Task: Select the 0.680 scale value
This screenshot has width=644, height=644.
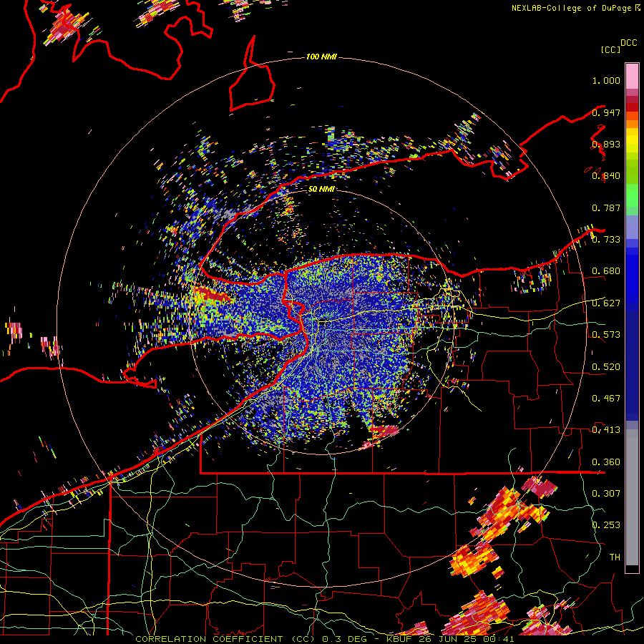Action: click(606, 271)
